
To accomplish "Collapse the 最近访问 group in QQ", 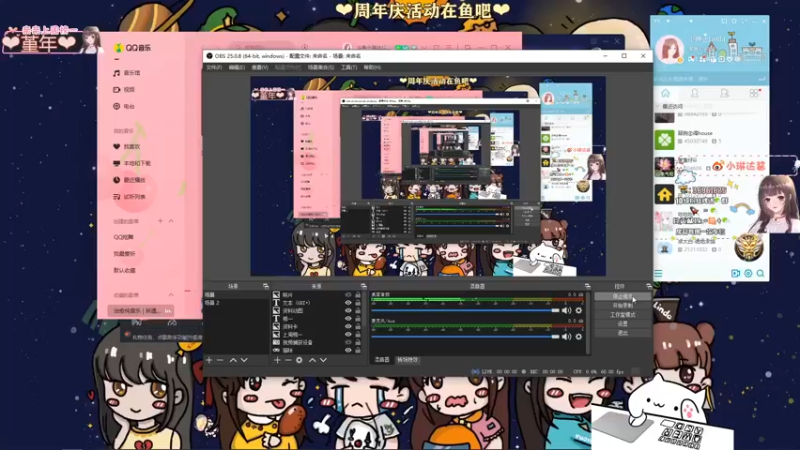I will tap(658, 107).
